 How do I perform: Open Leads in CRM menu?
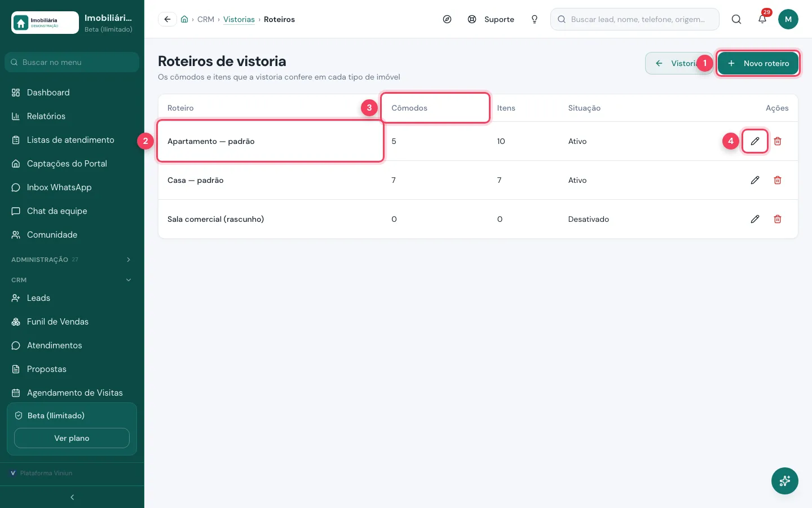click(72, 298)
